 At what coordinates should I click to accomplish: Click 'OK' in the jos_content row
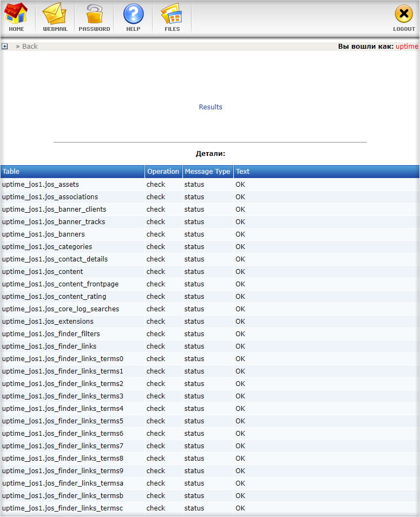[x=240, y=272]
